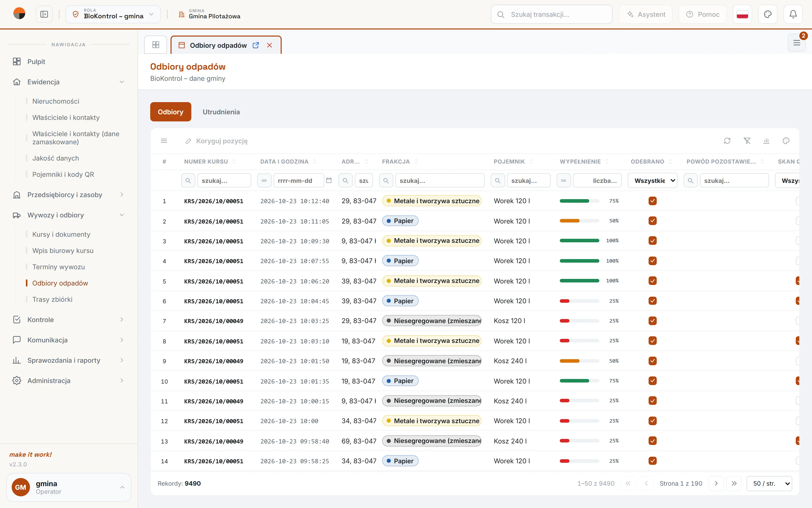
Task: Open Pulpit from navigation
Action: point(69,61)
